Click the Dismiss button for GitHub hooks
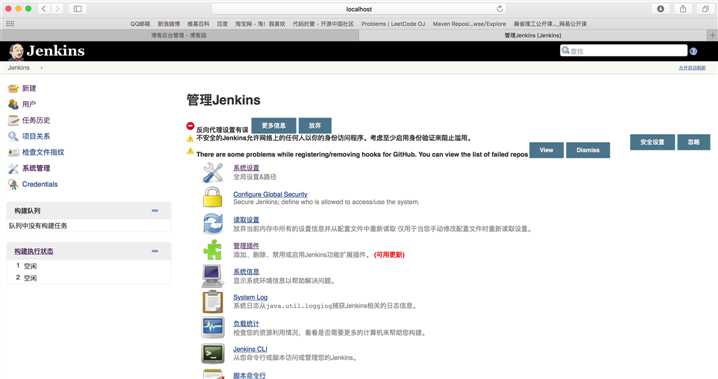The height and width of the screenshot is (379, 718). pos(588,150)
